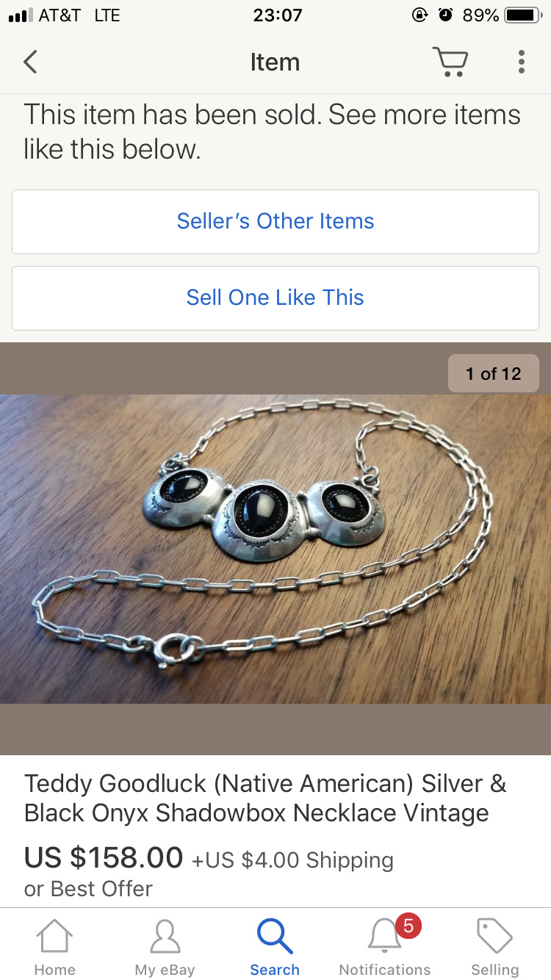Image resolution: width=551 pixels, height=980 pixels.
Task: Tap the battery indicator in status bar
Action: tap(522, 15)
